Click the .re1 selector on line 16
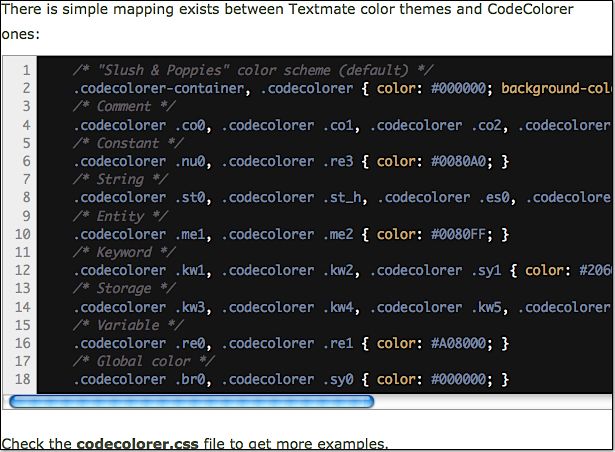Screen dimensions: 615x452 (338, 343)
